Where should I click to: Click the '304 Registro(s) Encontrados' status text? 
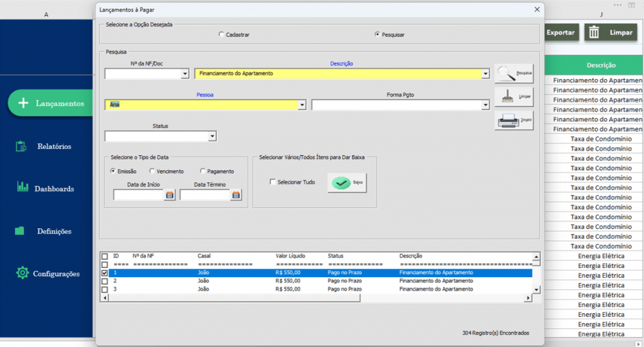click(496, 333)
